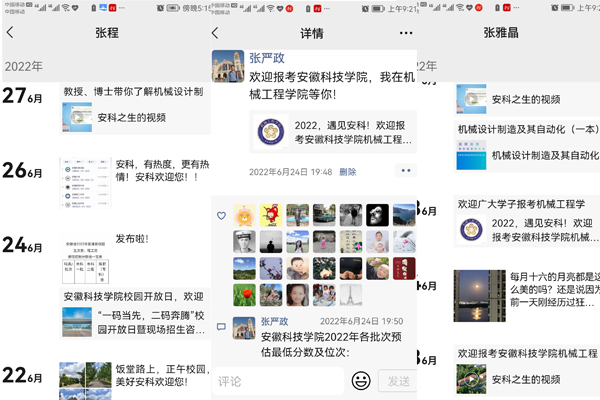Click 删除 to delete the post
The image size is (600, 400).
click(x=347, y=172)
